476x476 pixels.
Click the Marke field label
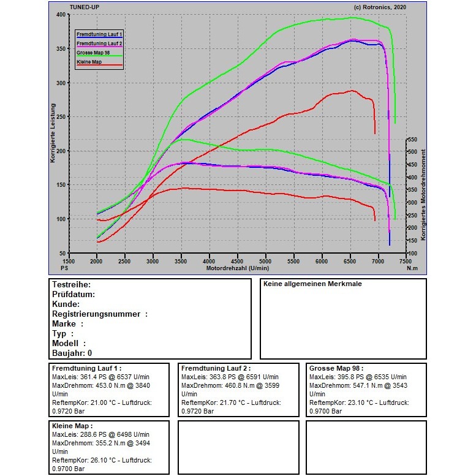coord(68,323)
